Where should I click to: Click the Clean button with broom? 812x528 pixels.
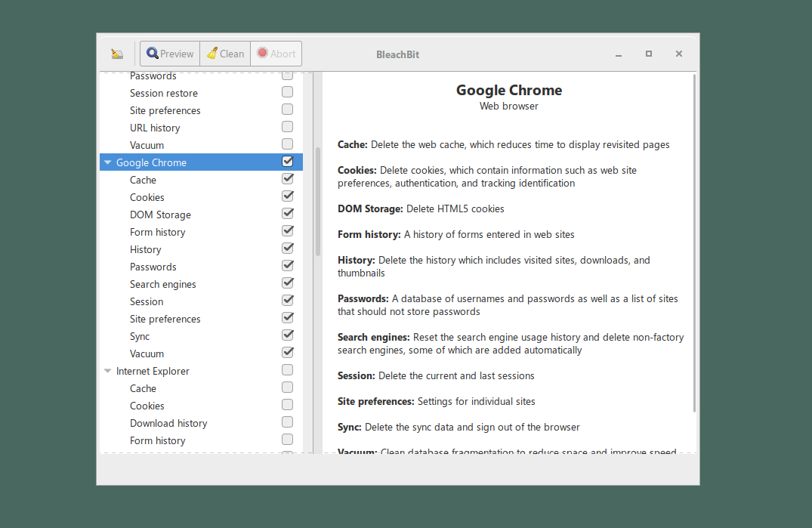(x=225, y=54)
